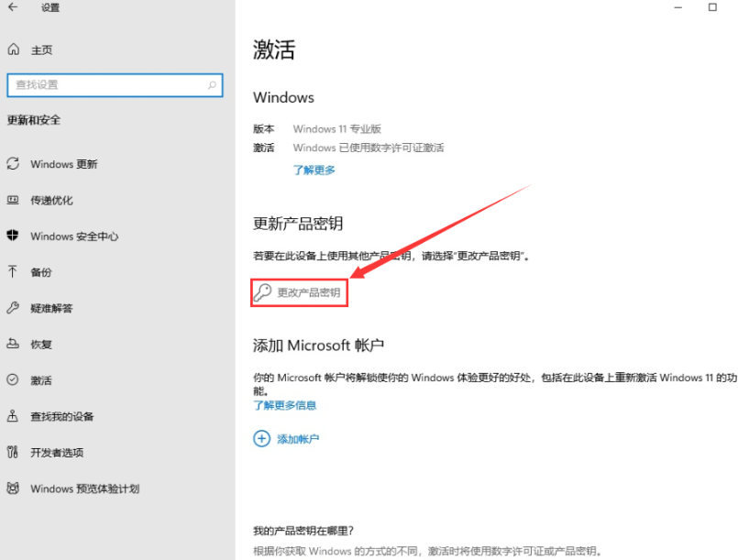738x560 pixels.
Task: Open Windows 更新 from the sidebar
Action: tap(63, 164)
